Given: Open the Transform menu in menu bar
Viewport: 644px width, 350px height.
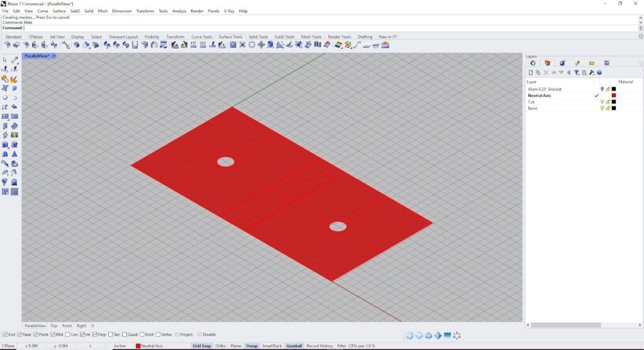Looking at the screenshot, I should coord(145,11).
